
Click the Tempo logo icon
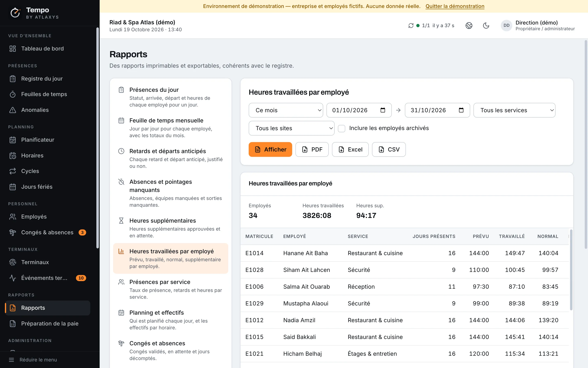point(15,13)
